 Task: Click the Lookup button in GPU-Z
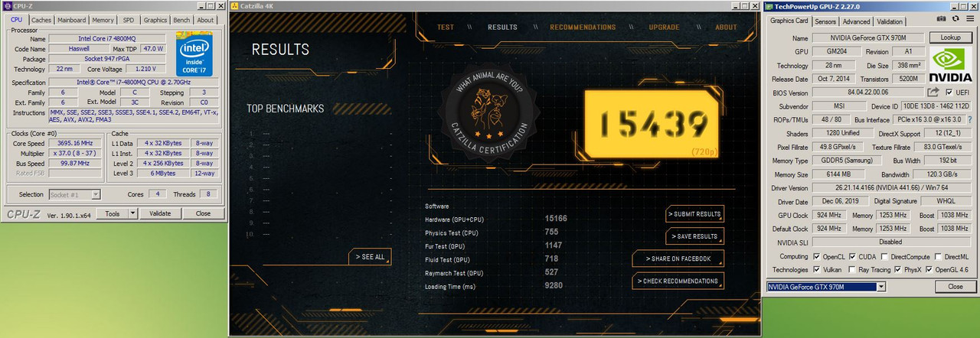[x=950, y=37]
